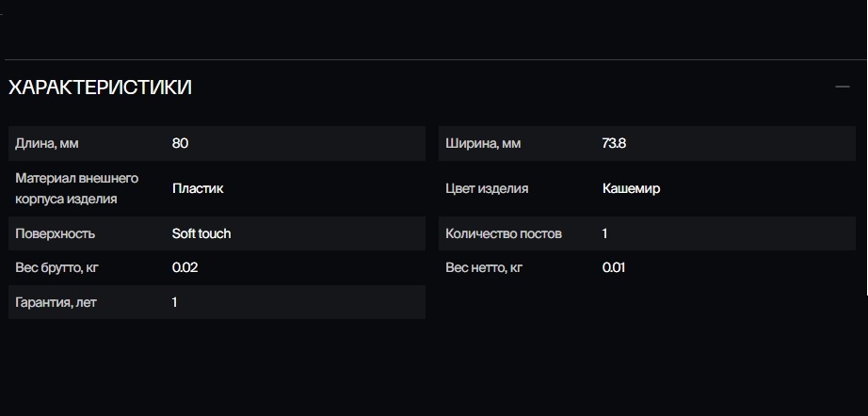Select the Вес брутто, кг label
The width and height of the screenshot is (868, 416).
click(57, 267)
